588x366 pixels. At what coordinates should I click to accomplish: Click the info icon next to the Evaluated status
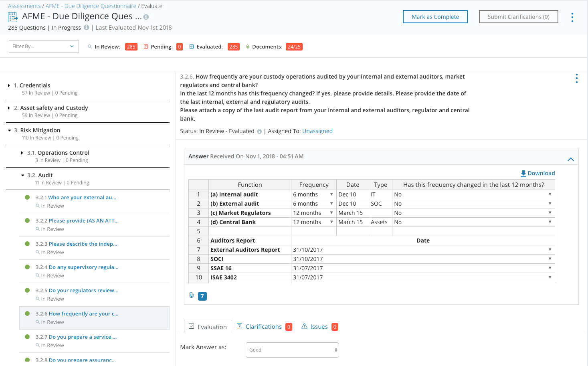pyautogui.click(x=259, y=131)
